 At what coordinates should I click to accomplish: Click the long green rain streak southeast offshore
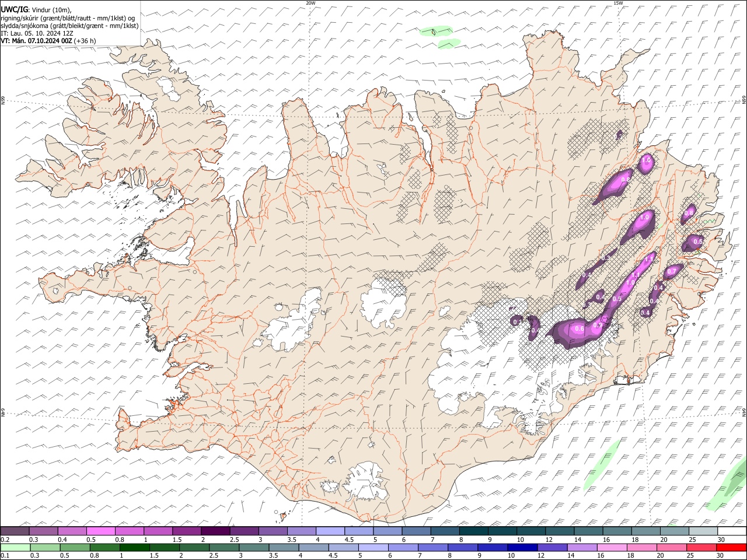(601, 465)
